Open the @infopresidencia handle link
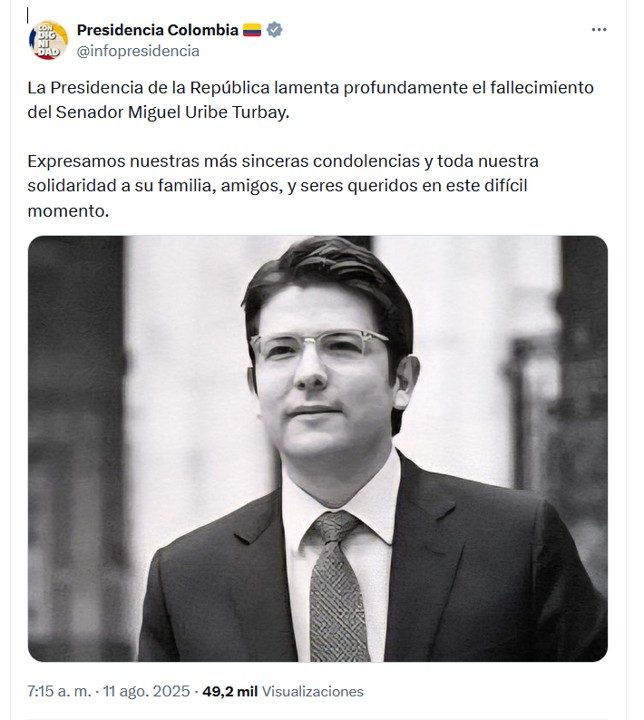Viewport: 644px width, 720px height. [x=138, y=51]
